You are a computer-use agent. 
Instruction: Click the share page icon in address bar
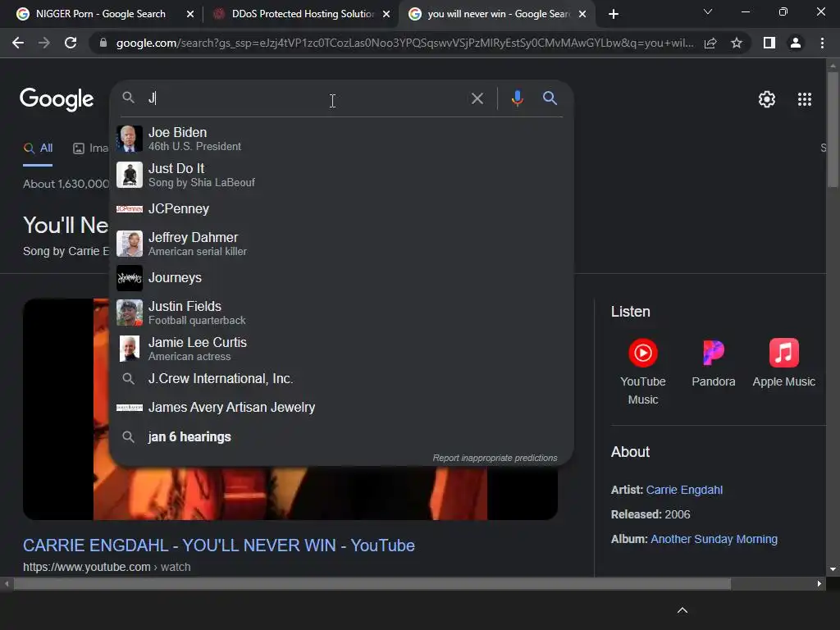(x=710, y=43)
